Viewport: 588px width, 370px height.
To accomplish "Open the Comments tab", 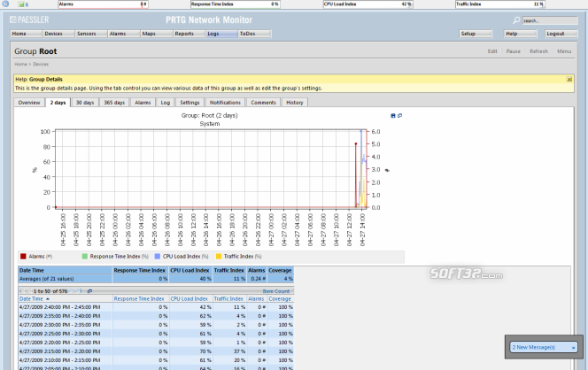I will point(264,103).
